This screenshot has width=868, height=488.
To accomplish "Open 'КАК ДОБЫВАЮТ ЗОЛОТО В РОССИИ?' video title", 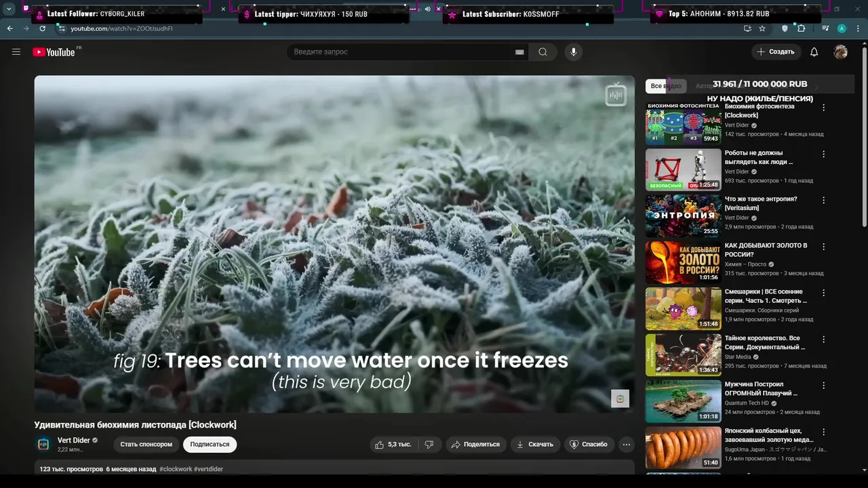I will click(766, 249).
